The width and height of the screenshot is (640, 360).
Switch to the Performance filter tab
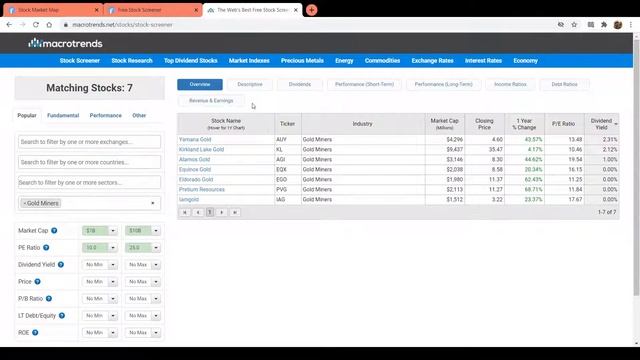[106, 116]
